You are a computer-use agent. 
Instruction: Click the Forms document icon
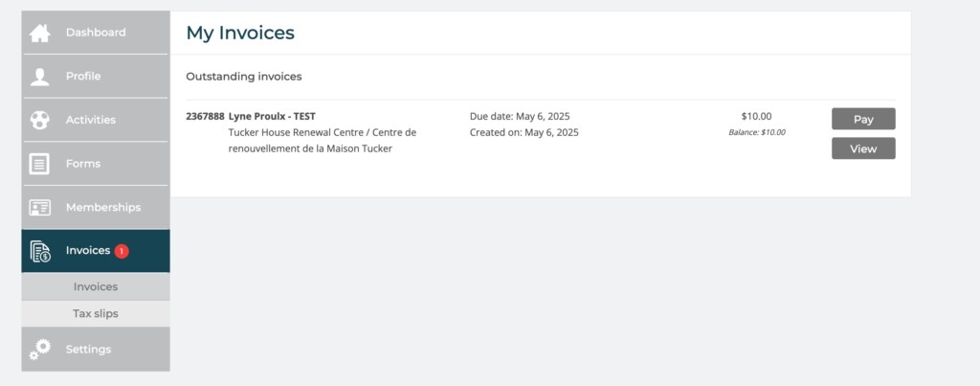(40, 164)
